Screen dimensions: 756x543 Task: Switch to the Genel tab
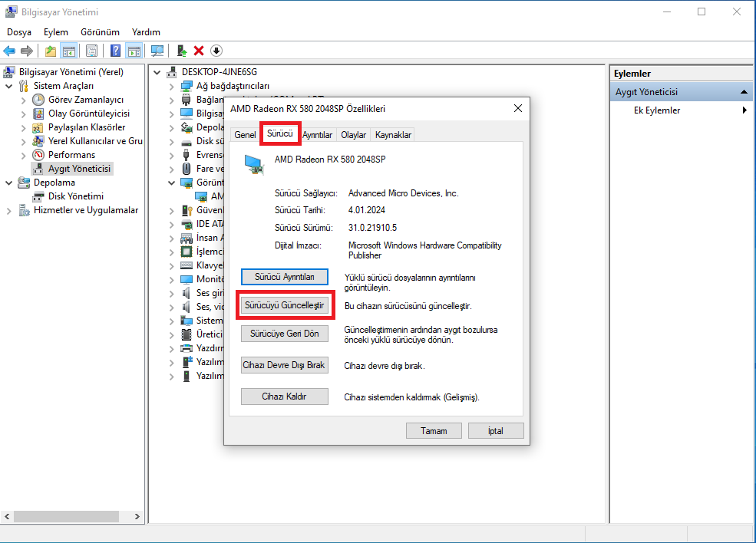pos(245,135)
